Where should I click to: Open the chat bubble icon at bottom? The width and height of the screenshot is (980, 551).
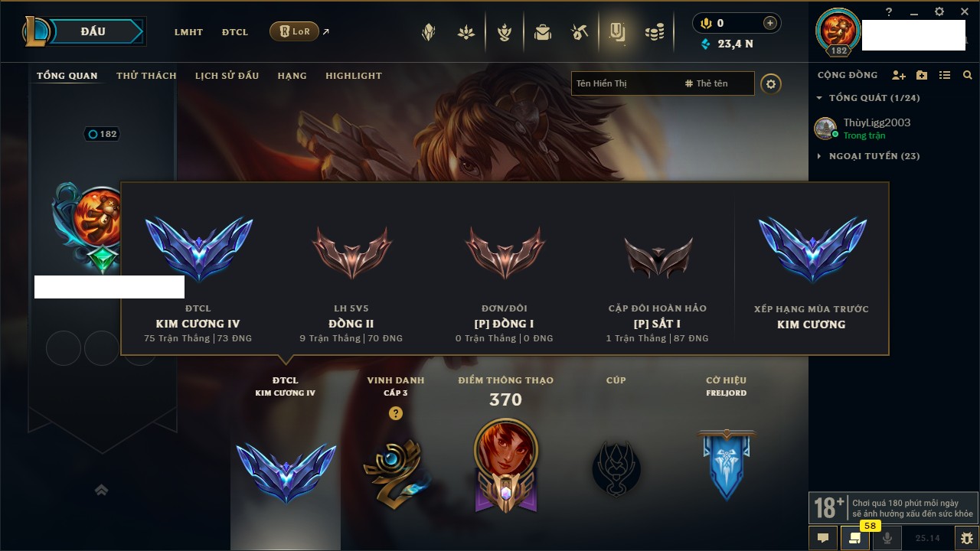click(823, 538)
